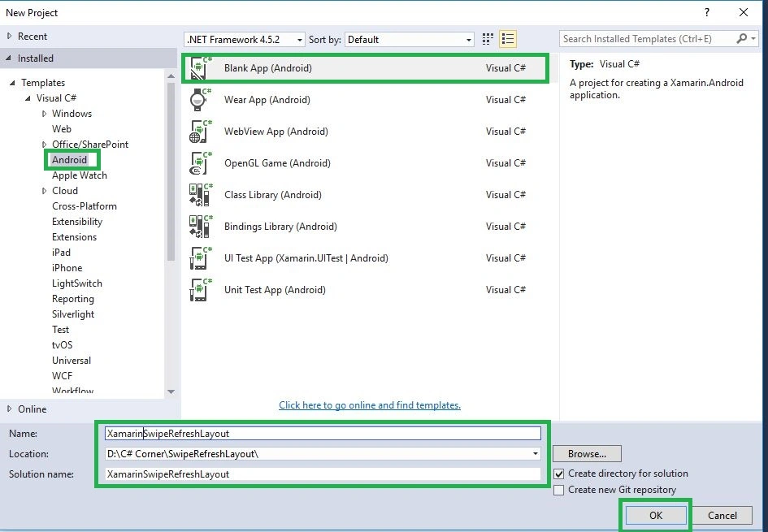Uncheck Create directory for solution
The image size is (768, 532).
click(558, 474)
